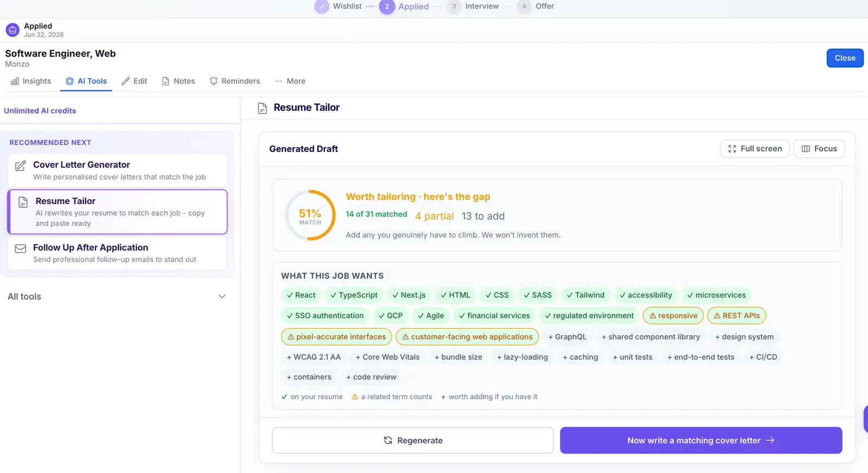868x473 pixels.
Task: Add the unit tests chip
Action: click(633, 357)
